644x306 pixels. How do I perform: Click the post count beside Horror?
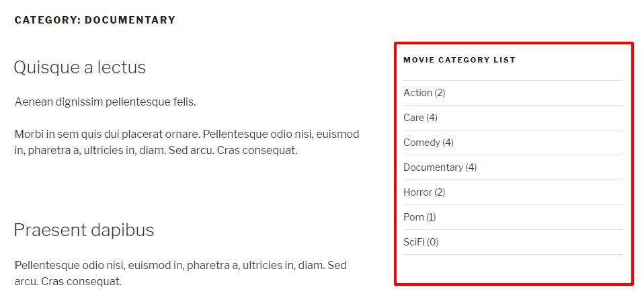tap(440, 192)
